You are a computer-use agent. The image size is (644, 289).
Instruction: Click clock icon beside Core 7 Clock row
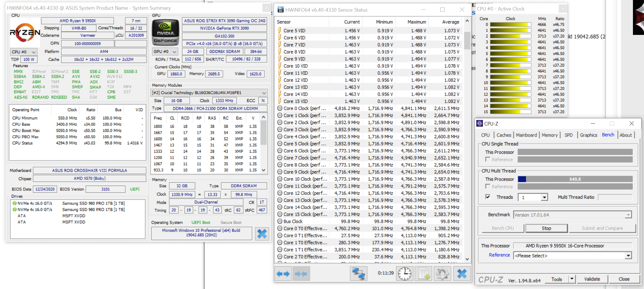(280, 158)
